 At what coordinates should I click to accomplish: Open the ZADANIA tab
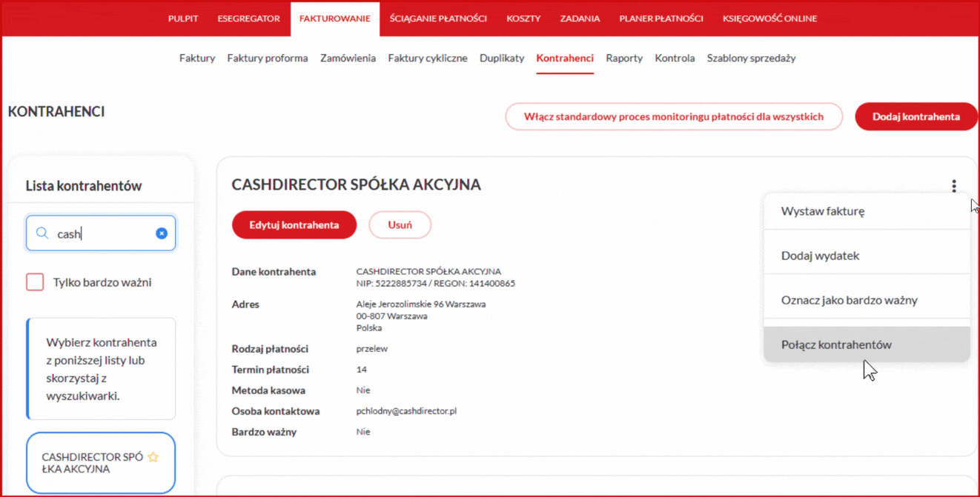580,19
